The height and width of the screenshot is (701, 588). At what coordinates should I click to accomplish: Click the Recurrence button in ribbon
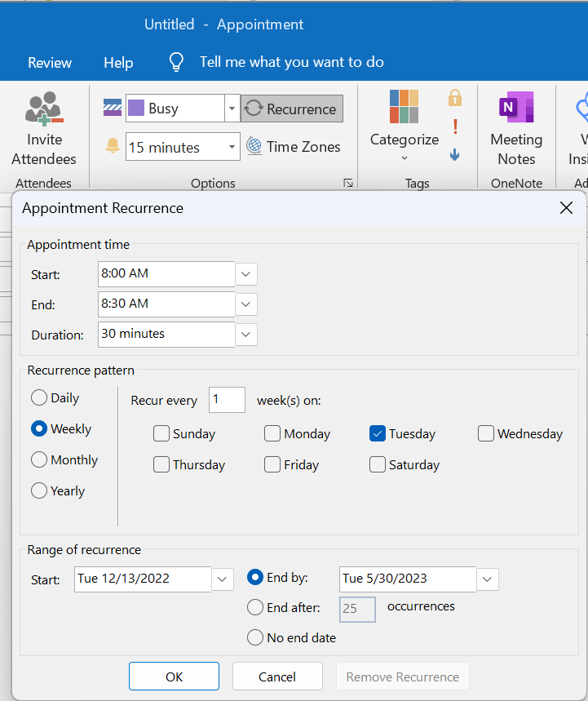click(x=291, y=109)
